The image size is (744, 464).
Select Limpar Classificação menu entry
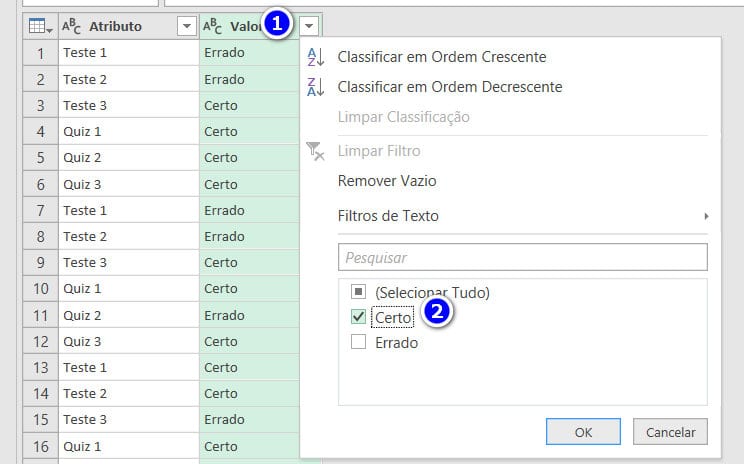click(403, 117)
